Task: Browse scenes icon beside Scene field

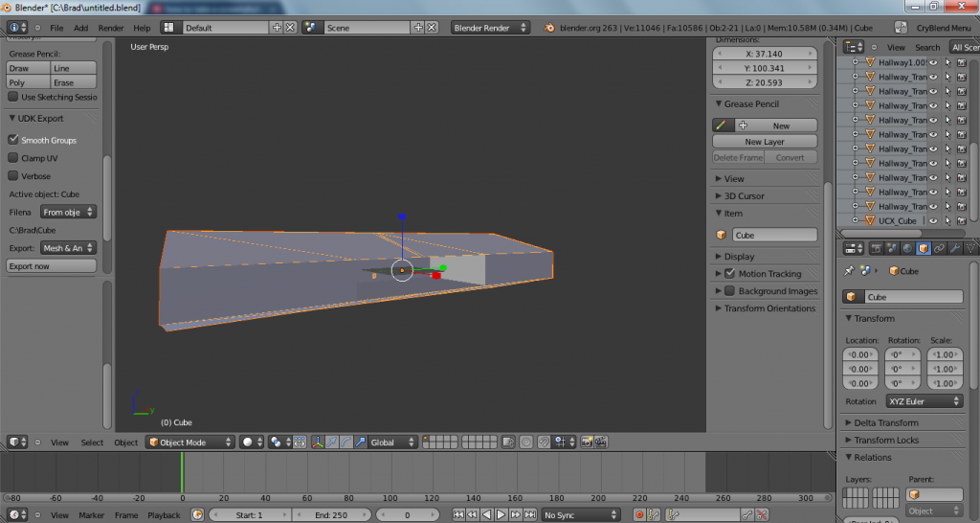Action: [x=311, y=28]
